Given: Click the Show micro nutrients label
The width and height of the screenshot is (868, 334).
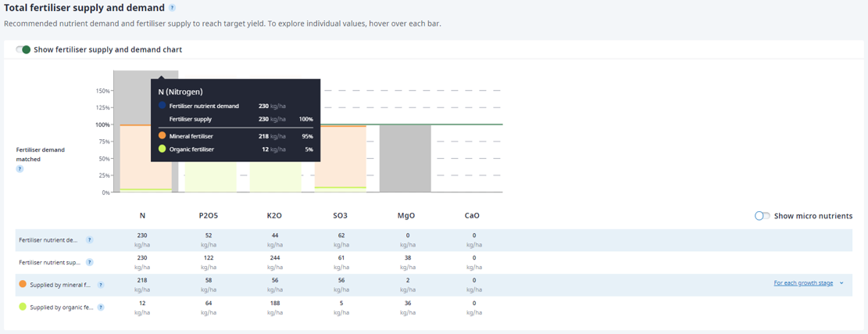Looking at the screenshot, I should (x=813, y=216).
